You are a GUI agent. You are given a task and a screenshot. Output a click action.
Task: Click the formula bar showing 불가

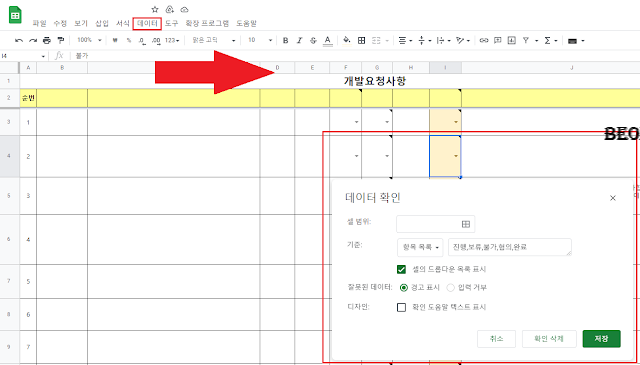[x=355, y=56]
